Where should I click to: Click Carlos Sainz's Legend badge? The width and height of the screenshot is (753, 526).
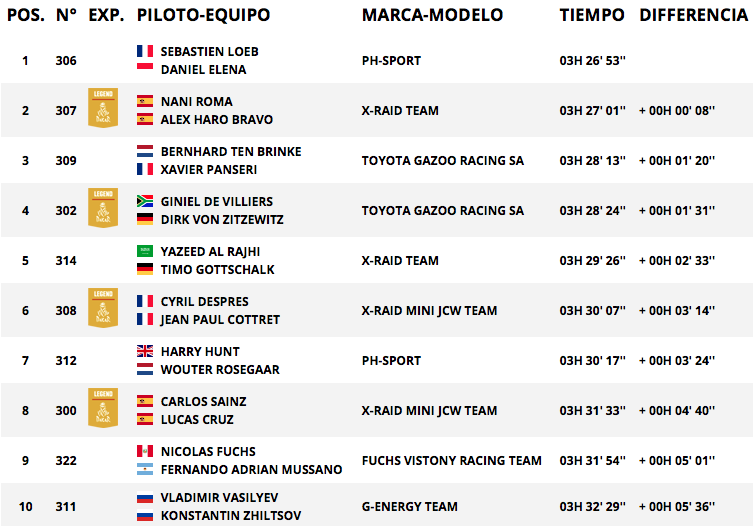pyautogui.click(x=103, y=407)
